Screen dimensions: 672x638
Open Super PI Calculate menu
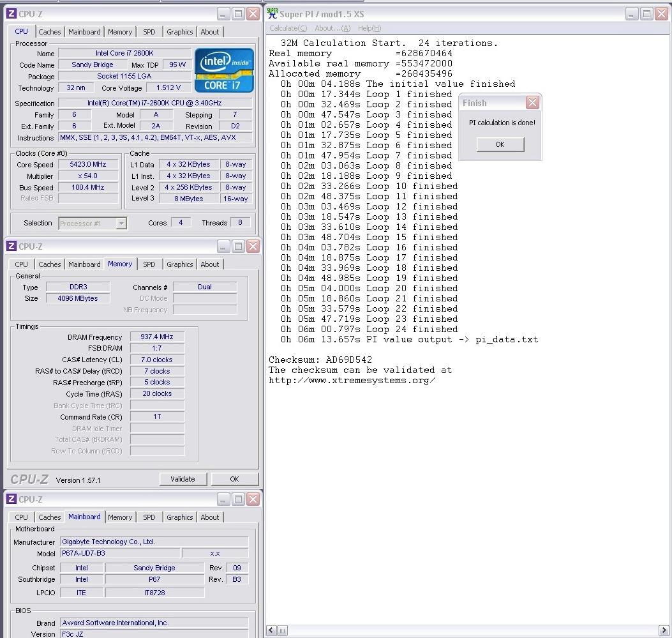tap(288, 28)
